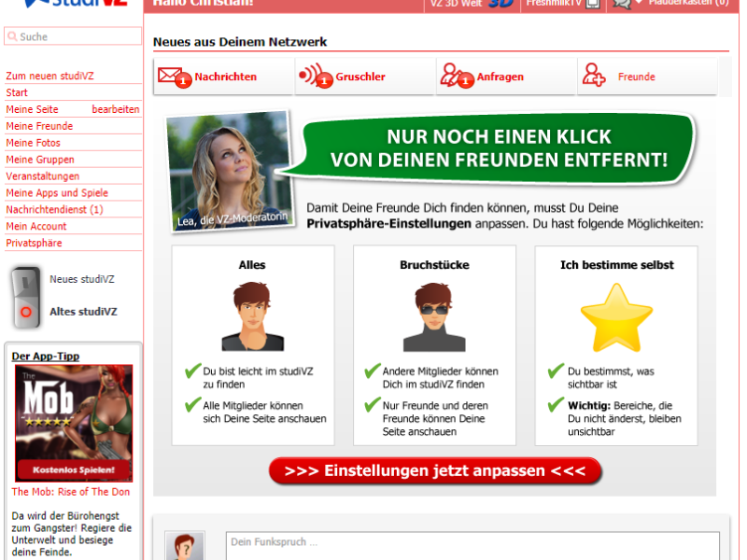The height and width of the screenshot is (560, 747).
Task: Toggle the old/new studiVZ switch
Action: (x=26, y=298)
